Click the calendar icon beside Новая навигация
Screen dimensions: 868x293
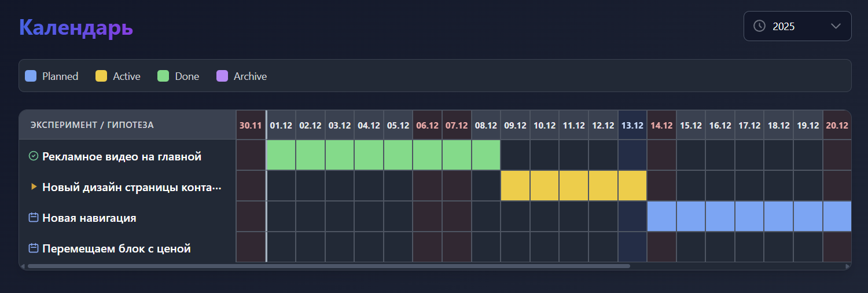[34, 218]
